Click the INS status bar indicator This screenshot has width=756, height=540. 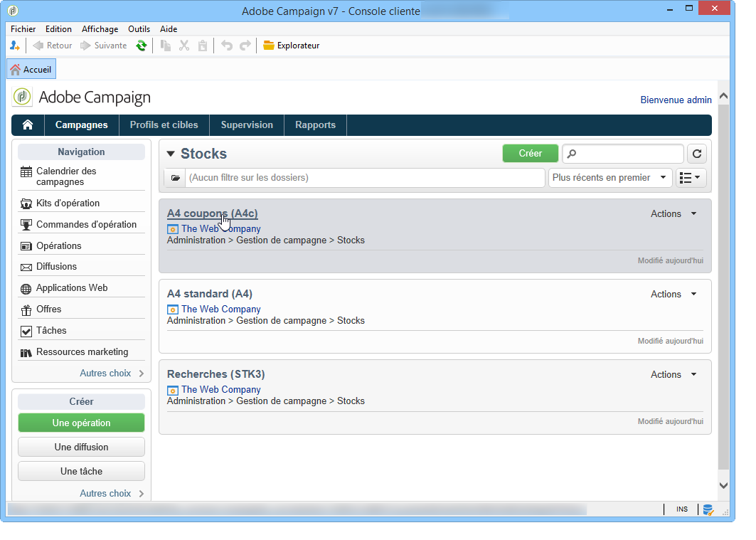click(682, 509)
